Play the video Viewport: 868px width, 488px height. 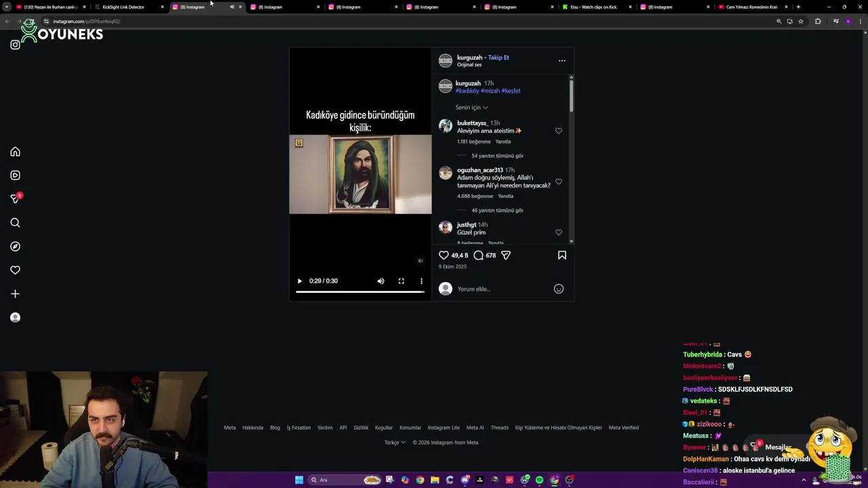click(299, 281)
